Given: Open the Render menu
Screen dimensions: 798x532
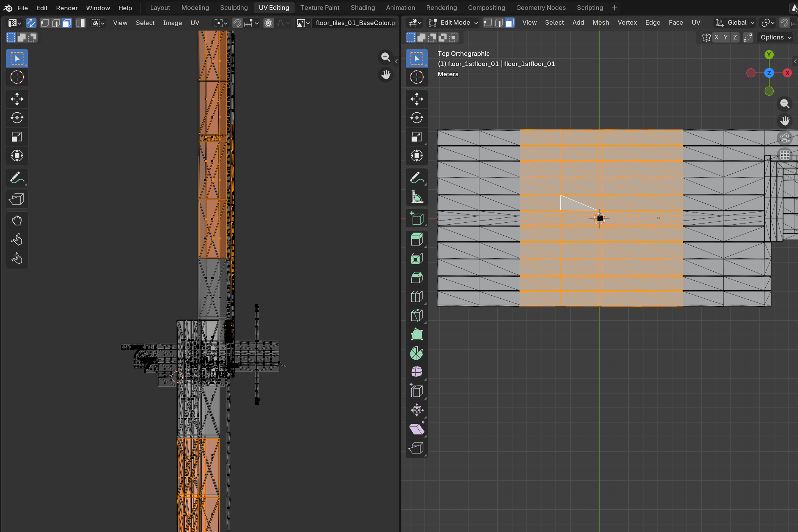Looking at the screenshot, I should tap(67, 8).
